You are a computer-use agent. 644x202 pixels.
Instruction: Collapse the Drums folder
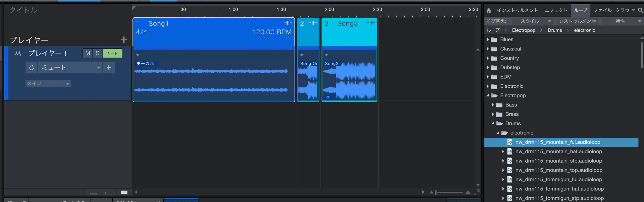click(493, 123)
